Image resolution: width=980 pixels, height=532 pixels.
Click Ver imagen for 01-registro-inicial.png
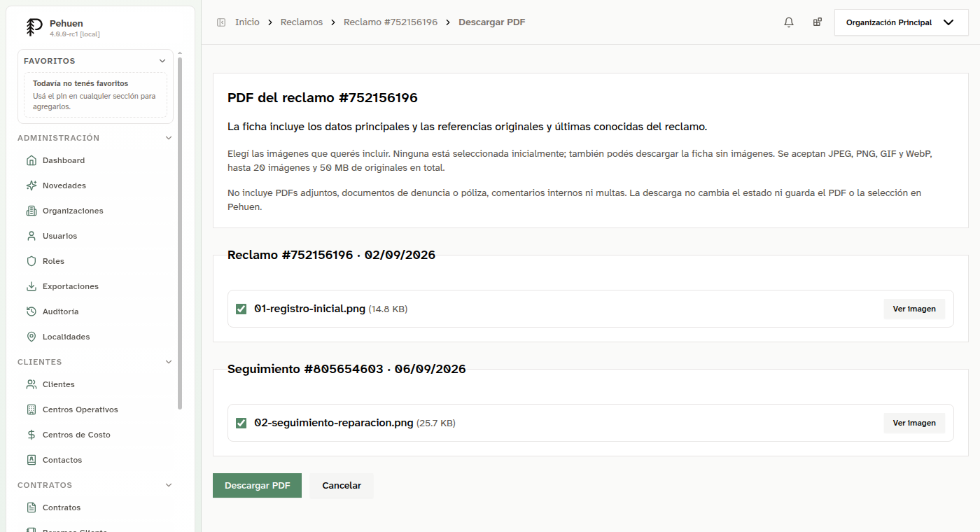pos(914,309)
